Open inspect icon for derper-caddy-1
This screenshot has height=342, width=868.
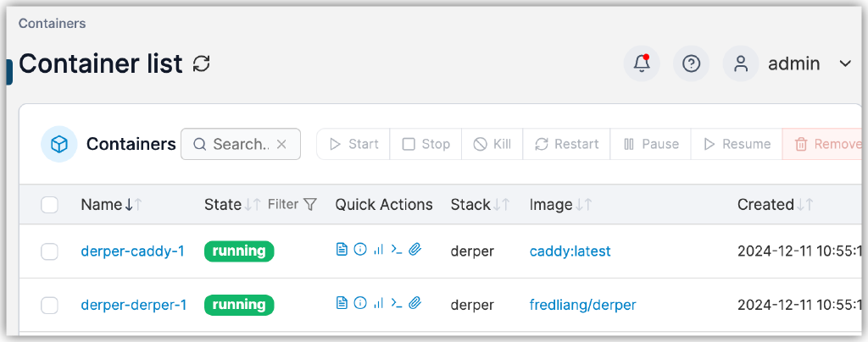(359, 250)
